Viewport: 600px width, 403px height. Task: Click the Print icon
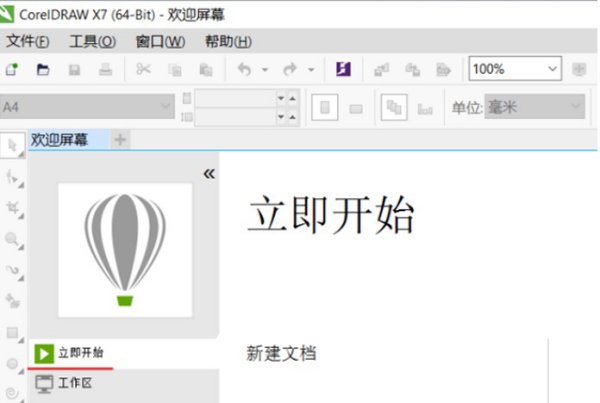coord(105,70)
